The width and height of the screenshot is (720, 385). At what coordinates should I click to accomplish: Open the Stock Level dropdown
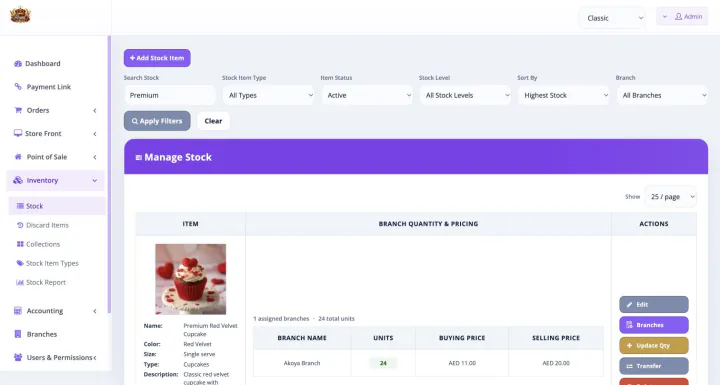(465, 95)
